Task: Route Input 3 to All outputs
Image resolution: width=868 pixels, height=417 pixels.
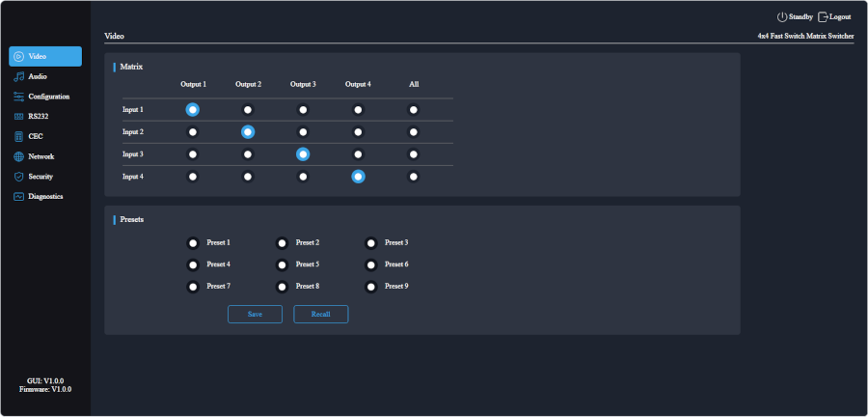Action: click(414, 154)
